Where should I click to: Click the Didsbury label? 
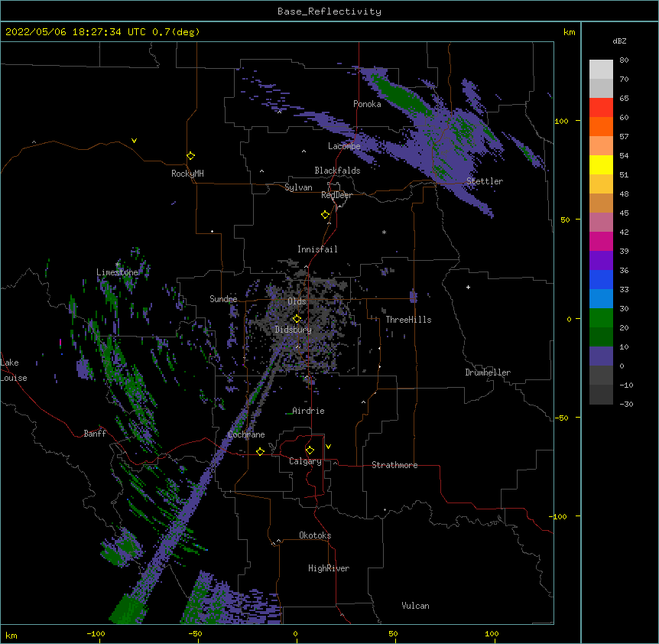click(x=294, y=330)
